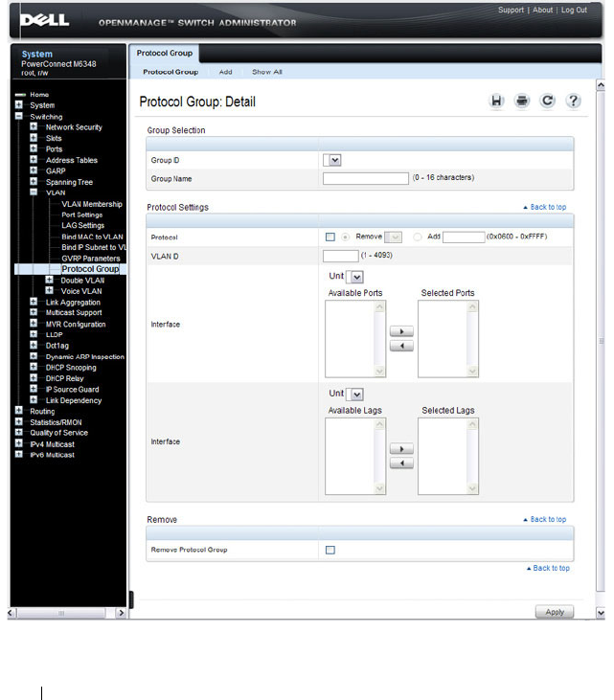Viewport: 614px width, 700px height.
Task: Open the Group ID dropdown
Action: (x=332, y=160)
